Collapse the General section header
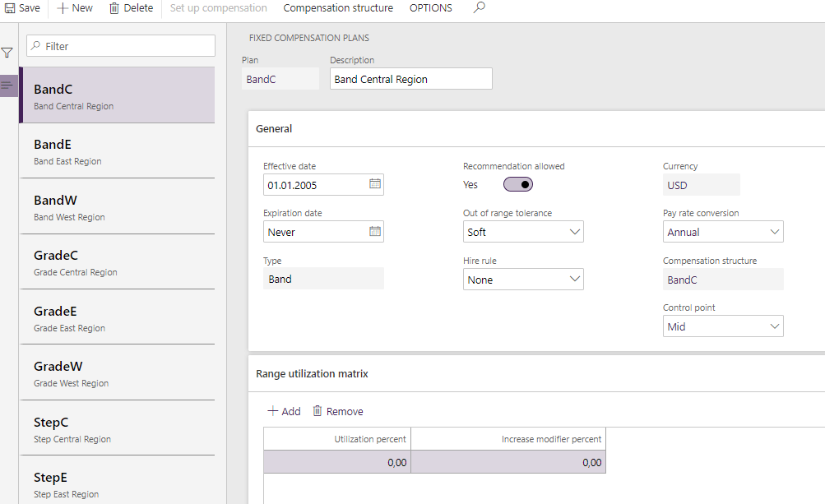 click(274, 128)
